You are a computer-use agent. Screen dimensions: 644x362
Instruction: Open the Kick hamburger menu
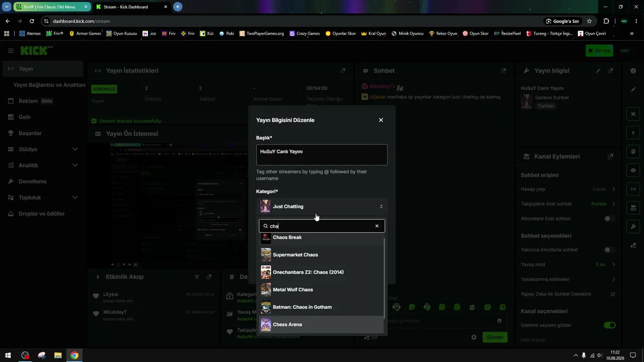[11, 51]
